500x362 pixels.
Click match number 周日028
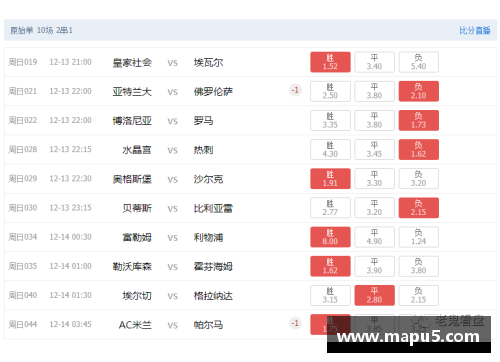(23, 149)
